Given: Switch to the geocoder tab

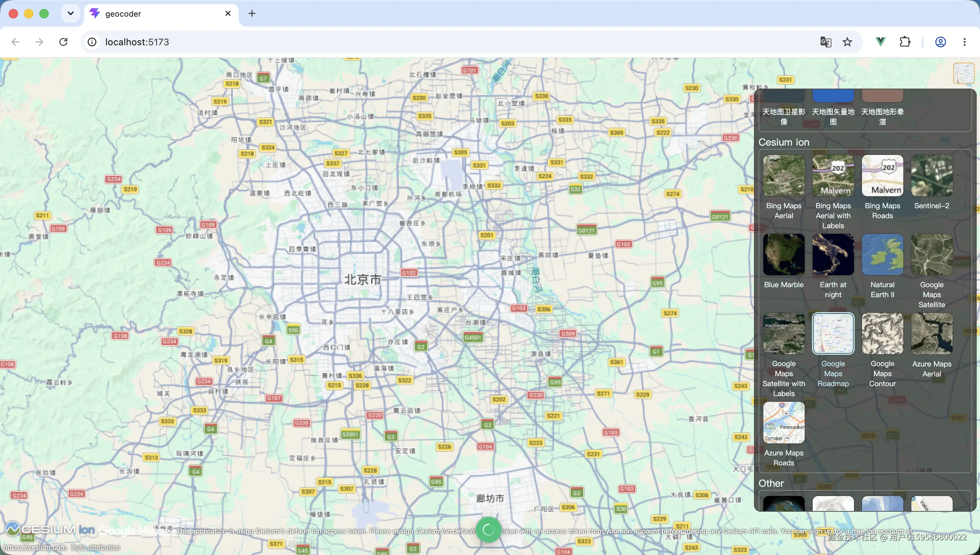Looking at the screenshot, I should pos(161,14).
